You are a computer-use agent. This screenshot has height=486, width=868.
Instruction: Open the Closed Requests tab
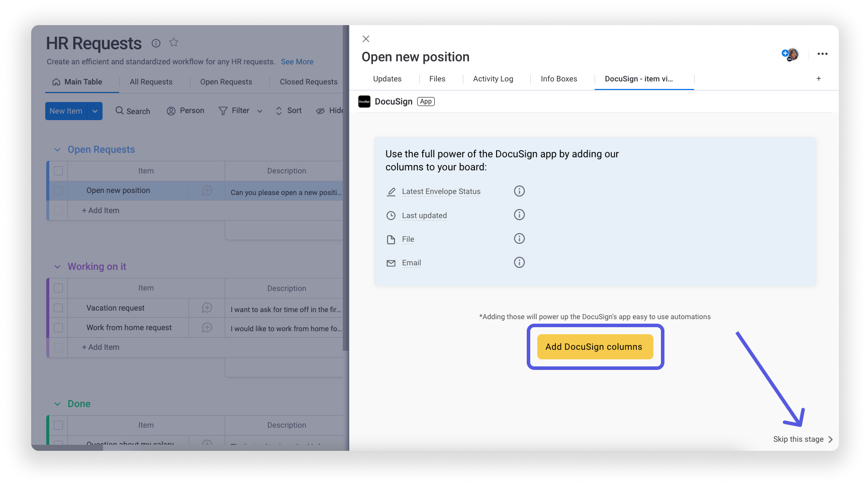308,81
